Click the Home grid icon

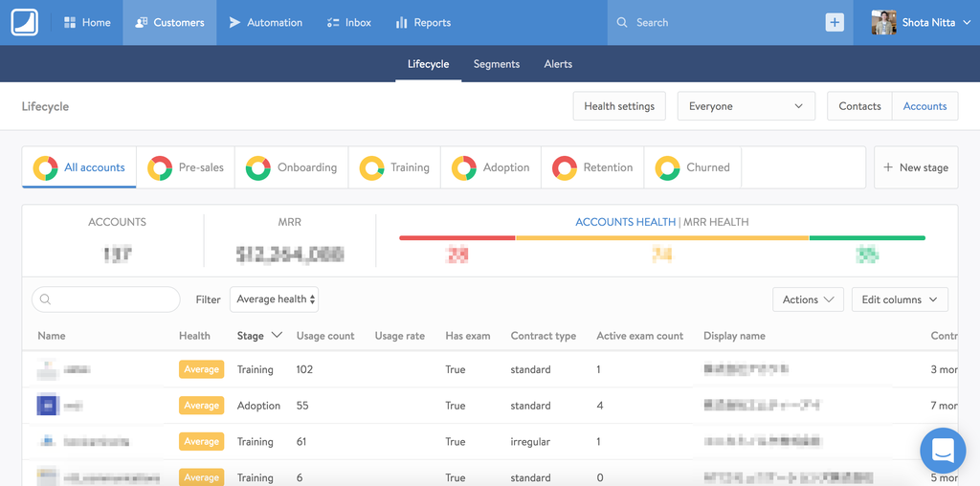coord(70,23)
